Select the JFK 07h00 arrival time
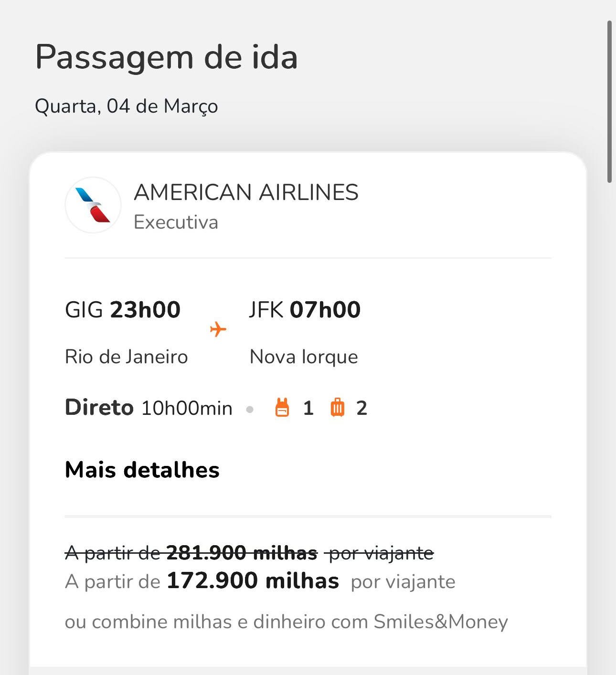 [x=305, y=309]
